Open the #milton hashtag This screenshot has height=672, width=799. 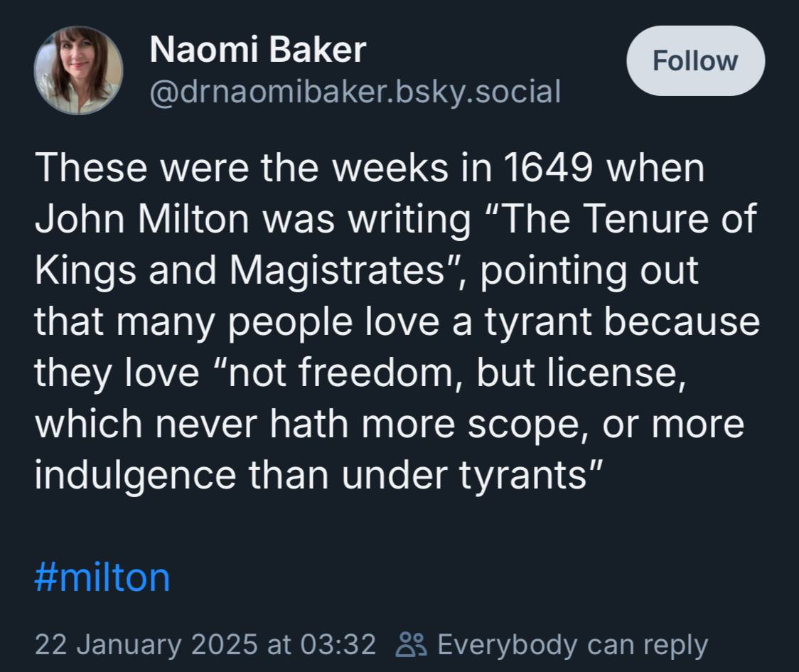102,577
